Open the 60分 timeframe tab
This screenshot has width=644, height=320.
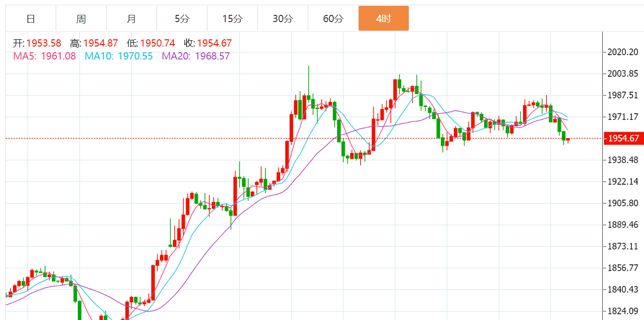coord(333,19)
